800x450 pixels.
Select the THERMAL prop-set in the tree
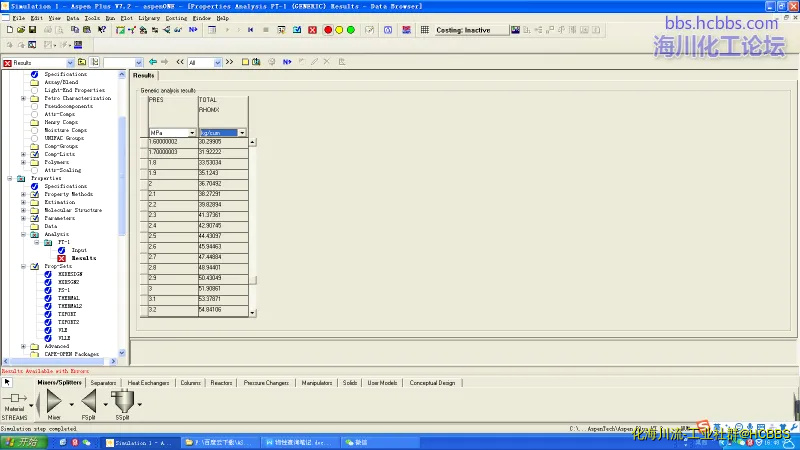68,298
